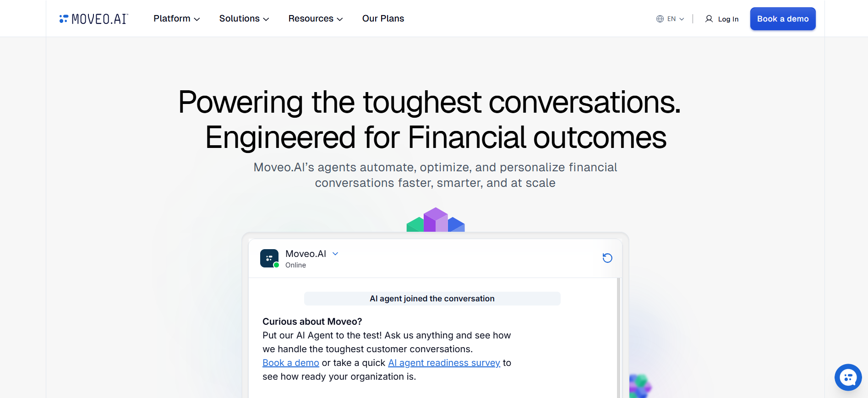The image size is (868, 398).
Task: Click the globe language icon
Action: click(660, 19)
